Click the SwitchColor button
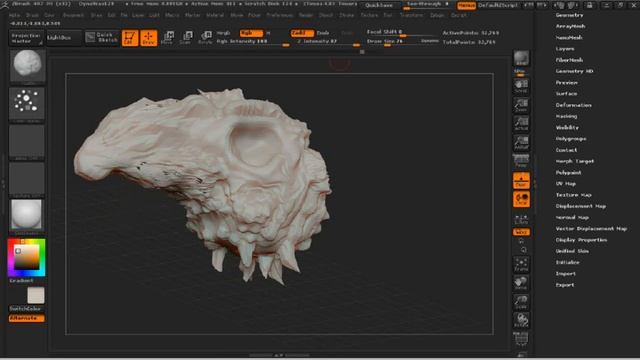640x360 pixels. click(25, 309)
